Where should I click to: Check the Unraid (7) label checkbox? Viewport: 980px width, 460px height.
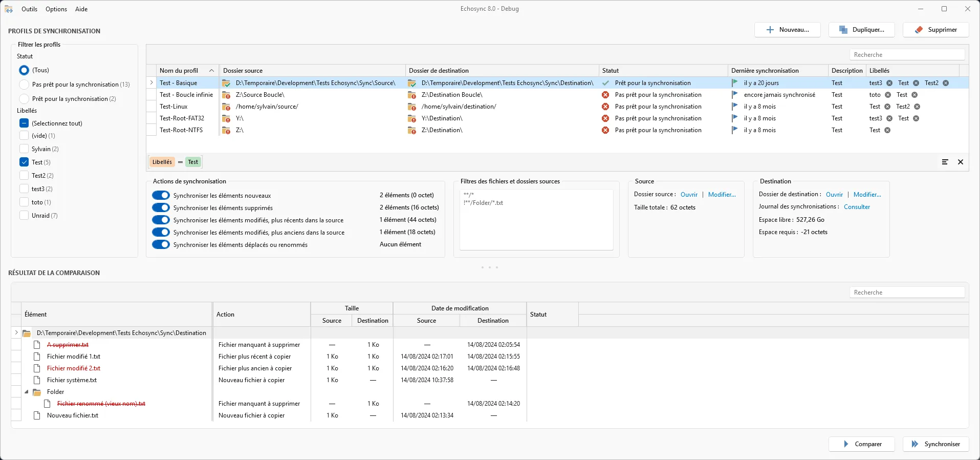pyautogui.click(x=24, y=216)
